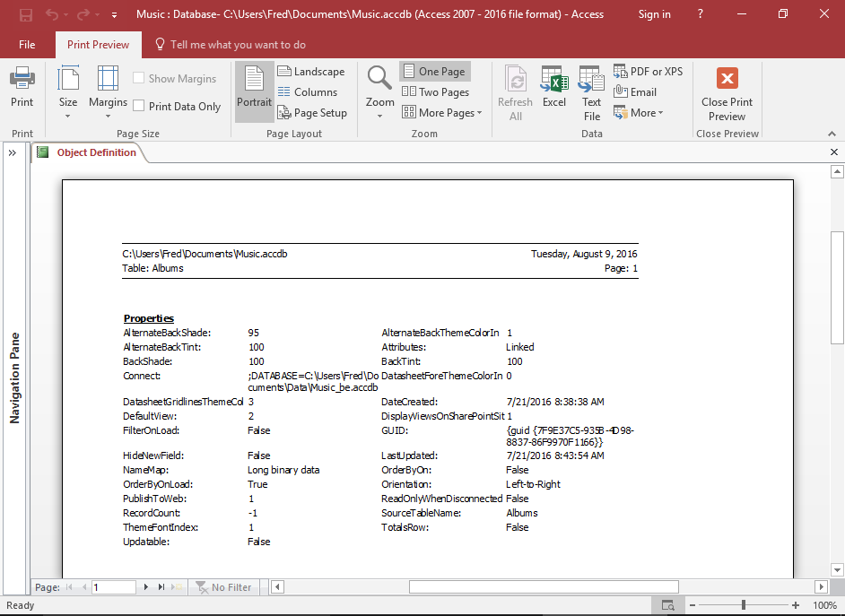Export as PDF or XPS
This screenshot has width=845, height=616.
click(x=648, y=70)
